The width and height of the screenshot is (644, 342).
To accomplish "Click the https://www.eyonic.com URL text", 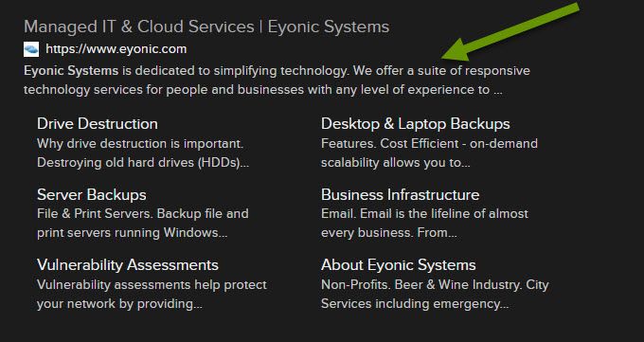I will click(116, 49).
